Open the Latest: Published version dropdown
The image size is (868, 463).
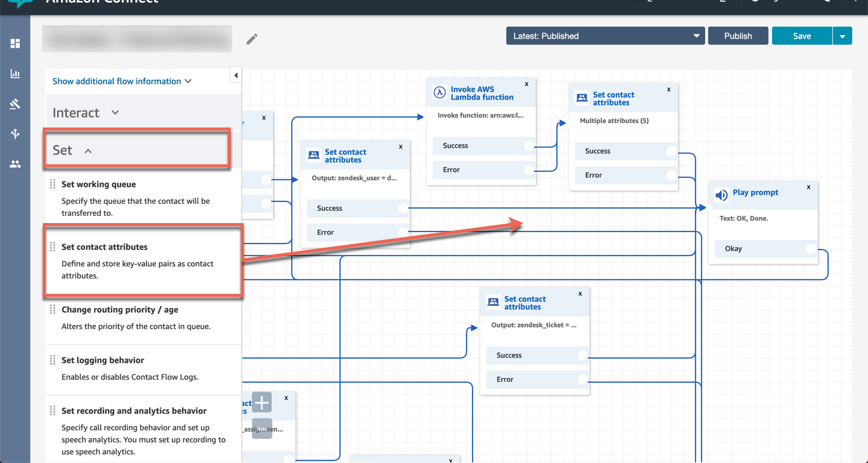click(x=605, y=36)
